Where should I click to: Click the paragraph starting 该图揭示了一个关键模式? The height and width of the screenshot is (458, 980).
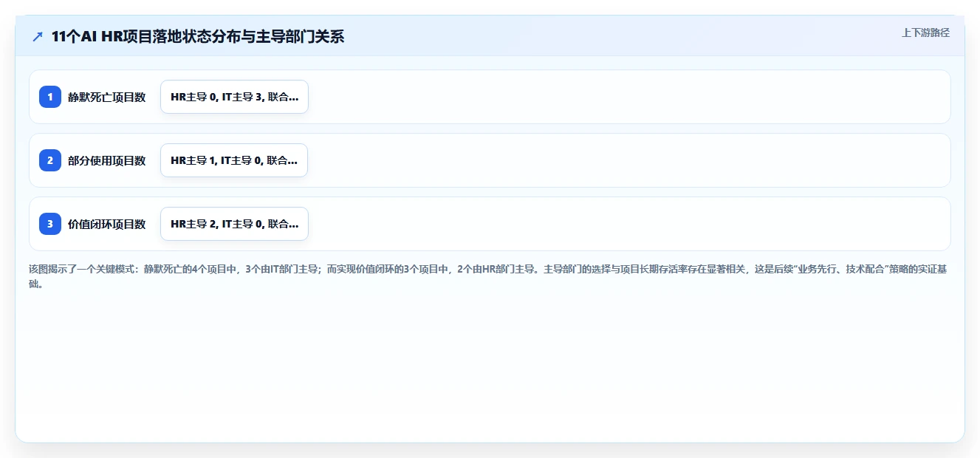click(489, 277)
